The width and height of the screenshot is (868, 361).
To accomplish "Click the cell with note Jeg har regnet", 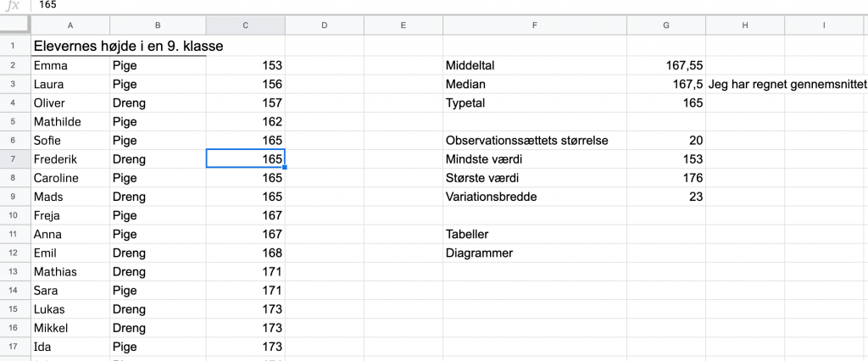I will click(787, 85).
